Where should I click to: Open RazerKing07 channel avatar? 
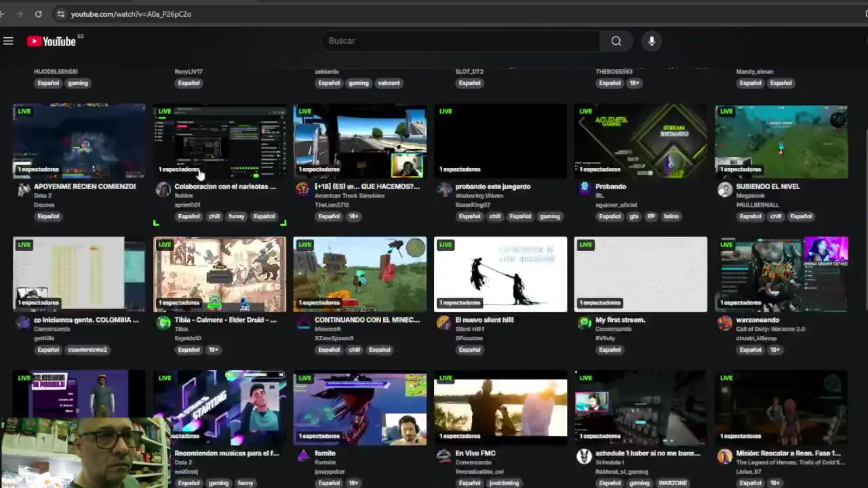pyautogui.click(x=444, y=190)
